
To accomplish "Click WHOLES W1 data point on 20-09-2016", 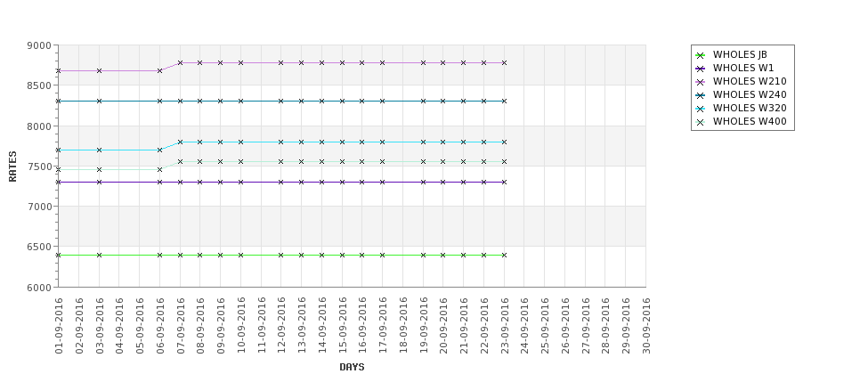I will pyautogui.click(x=443, y=183).
